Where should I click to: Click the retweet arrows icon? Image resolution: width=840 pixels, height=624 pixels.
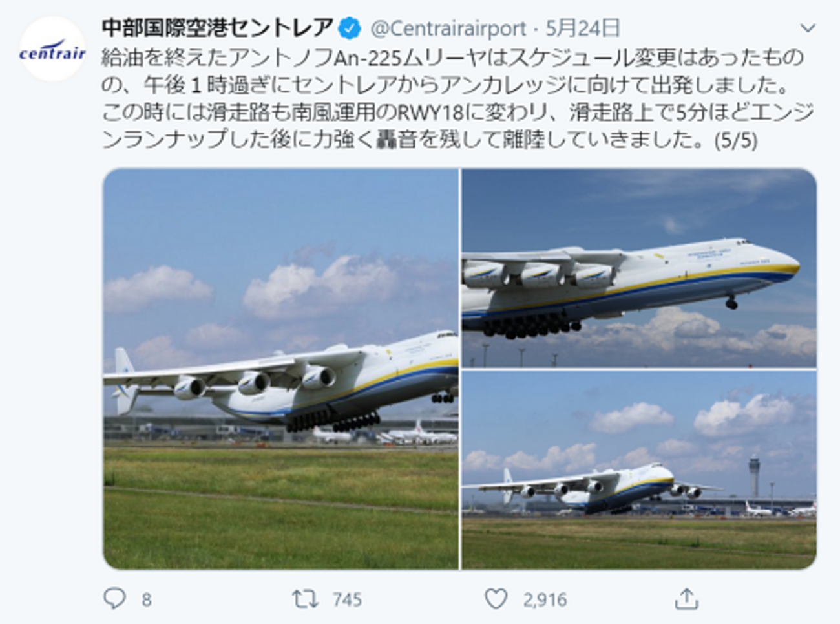[305, 599]
